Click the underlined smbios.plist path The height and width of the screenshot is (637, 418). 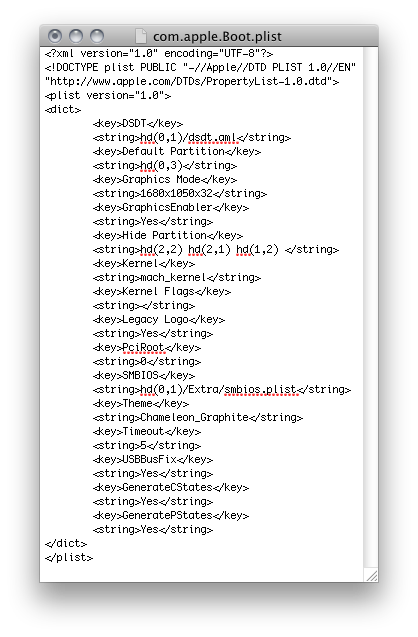[260, 390]
